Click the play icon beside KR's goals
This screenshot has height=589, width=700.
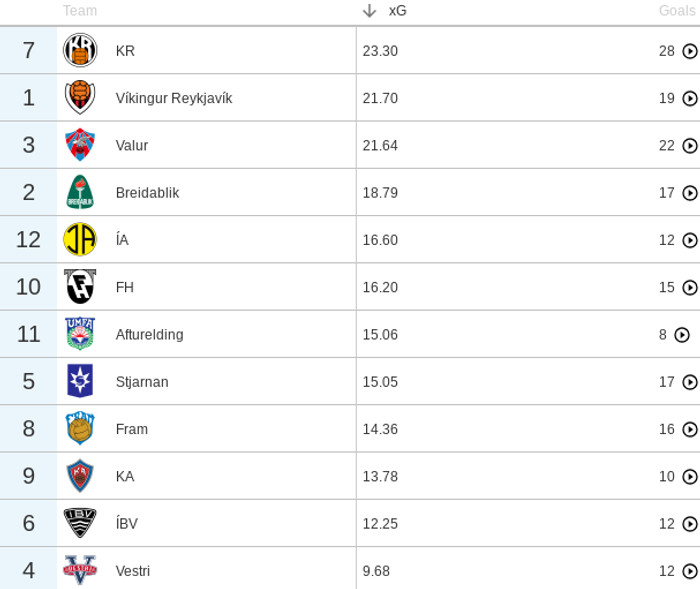pyautogui.click(x=690, y=51)
